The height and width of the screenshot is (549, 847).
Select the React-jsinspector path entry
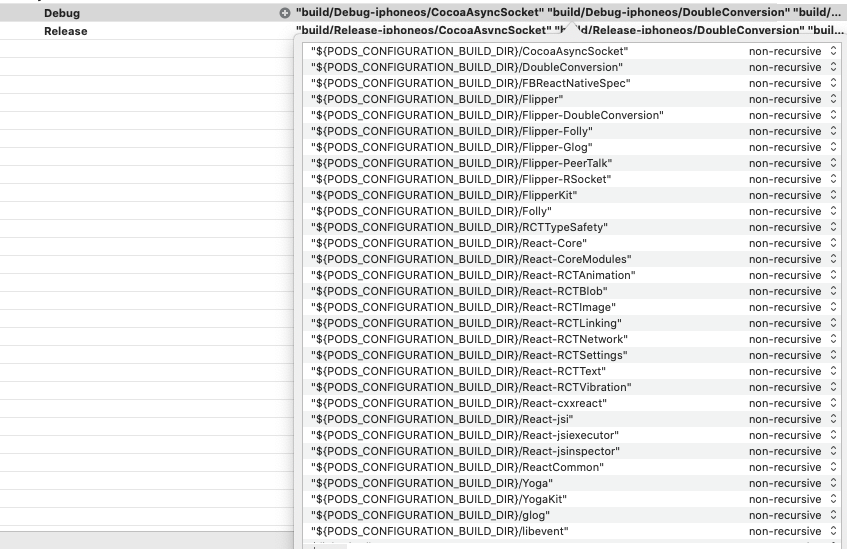(465, 451)
